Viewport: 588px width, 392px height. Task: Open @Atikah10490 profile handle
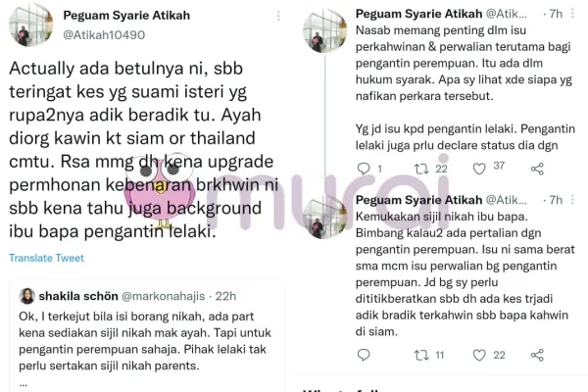click(x=104, y=35)
